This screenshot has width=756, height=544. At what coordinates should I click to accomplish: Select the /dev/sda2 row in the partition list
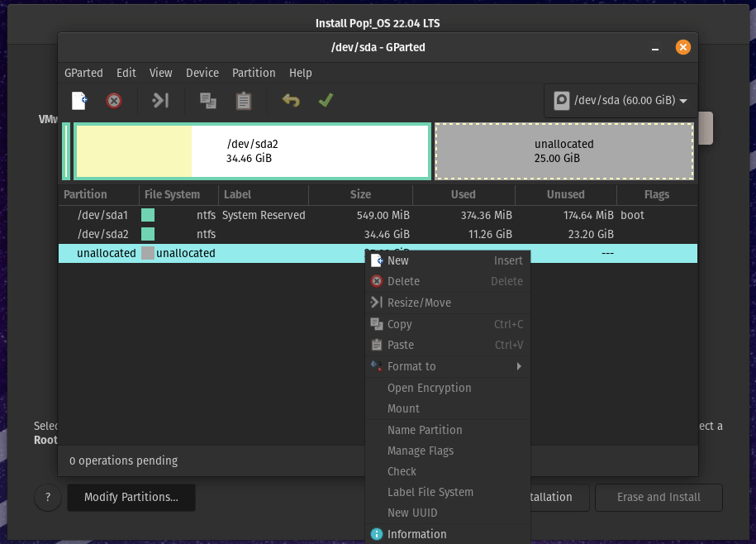(x=165, y=234)
